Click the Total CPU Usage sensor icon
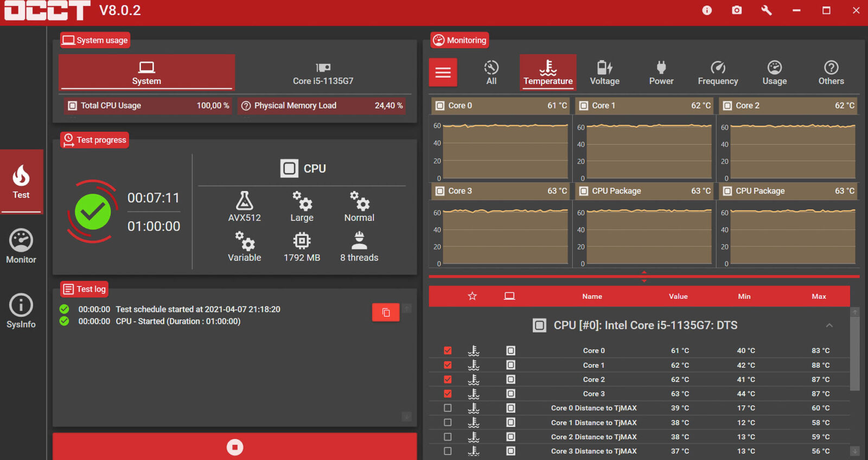This screenshot has height=460, width=868. pos(72,106)
